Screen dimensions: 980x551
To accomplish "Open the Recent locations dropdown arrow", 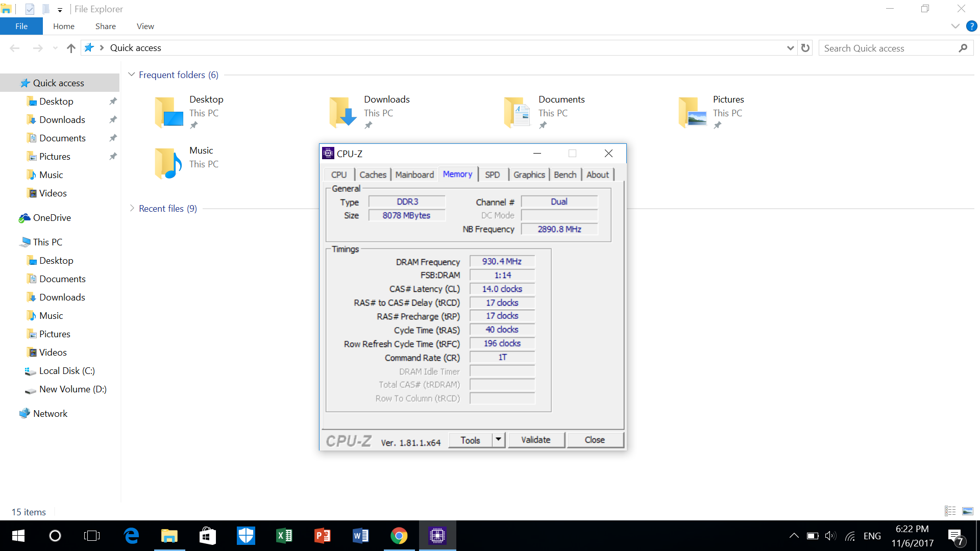I will tap(55, 48).
